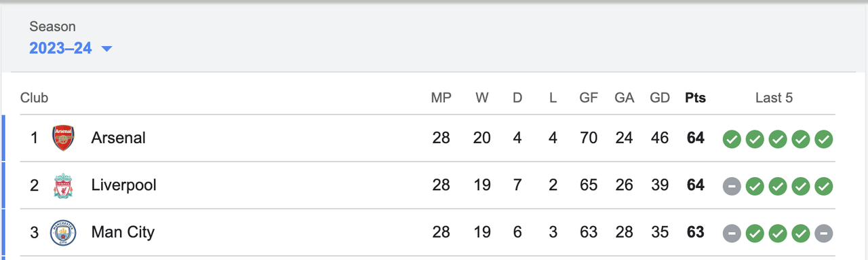The height and width of the screenshot is (260, 868).
Task: Select the 2023–24 season selector text
Action: click(x=60, y=48)
